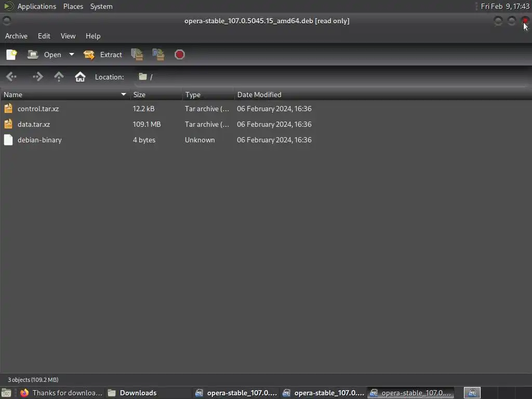Expand the Open recent dropdown arrow
This screenshot has height=399, width=532.
pyautogui.click(x=72, y=54)
